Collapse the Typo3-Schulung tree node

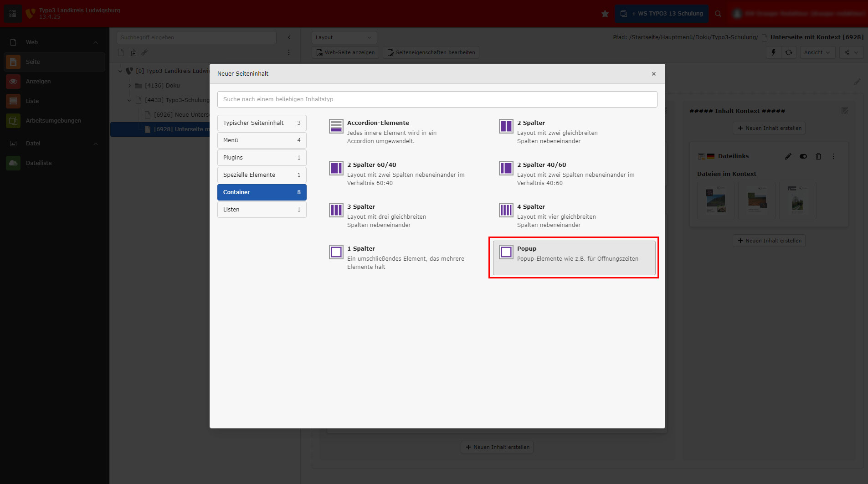pos(129,100)
